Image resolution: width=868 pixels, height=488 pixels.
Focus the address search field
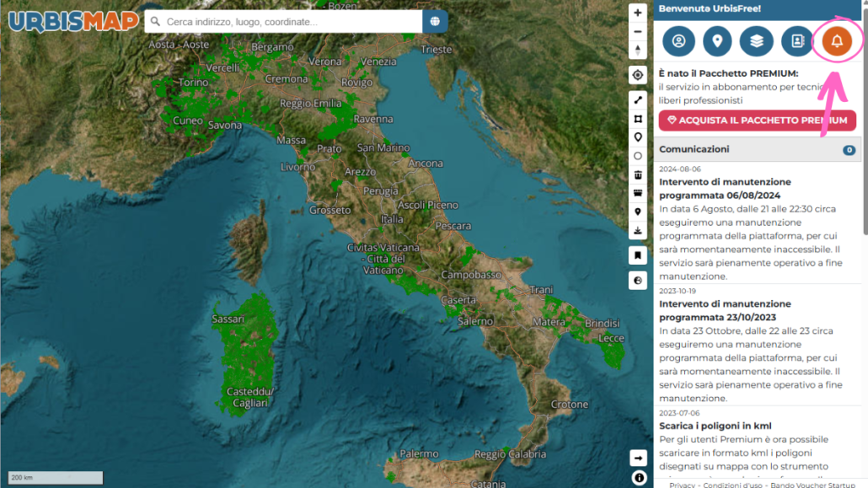283,22
